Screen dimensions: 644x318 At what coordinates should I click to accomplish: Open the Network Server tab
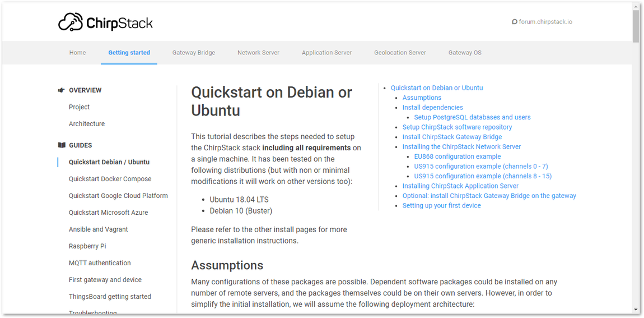(x=258, y=53)
